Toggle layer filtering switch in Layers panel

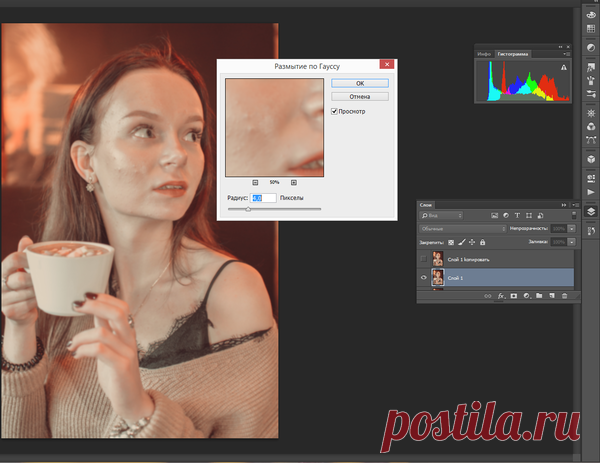tap(574, 215)
